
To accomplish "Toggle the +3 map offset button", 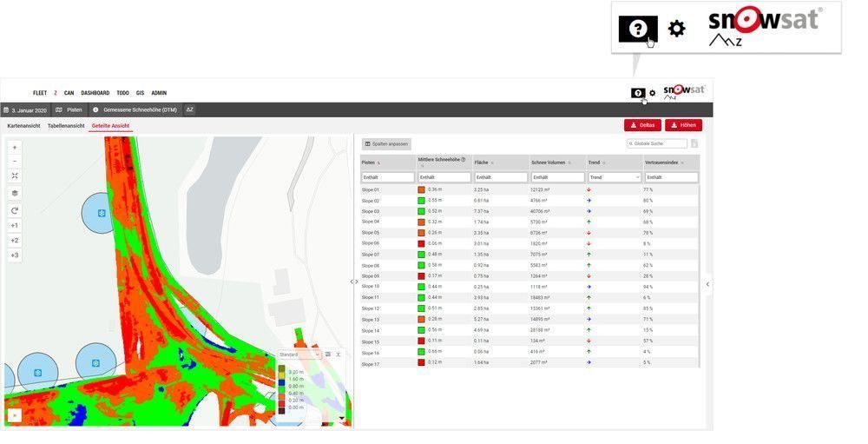I will [x=15, y=255].
